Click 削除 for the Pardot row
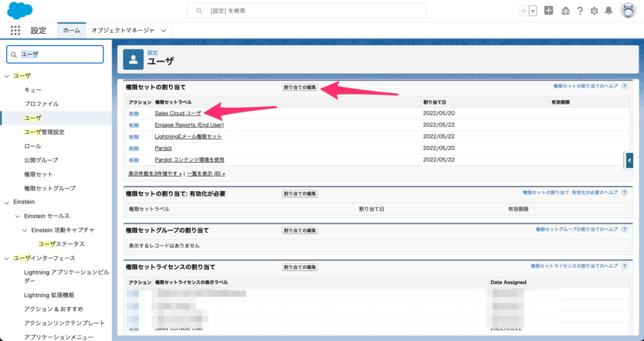Viewport: 644px width, 341px height. click(x=134, y=149)
